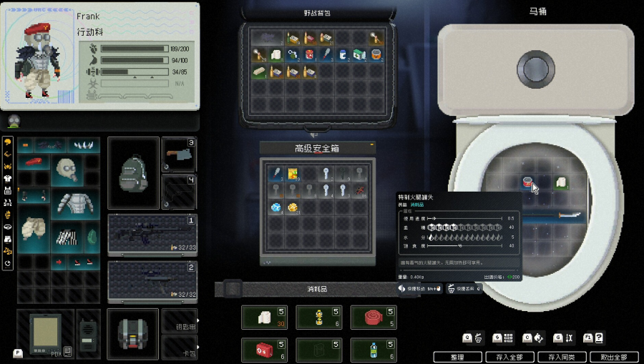This screenshot has width=644, height=364.
Task: Take the ham can from toilet
Action: (528, 182)
